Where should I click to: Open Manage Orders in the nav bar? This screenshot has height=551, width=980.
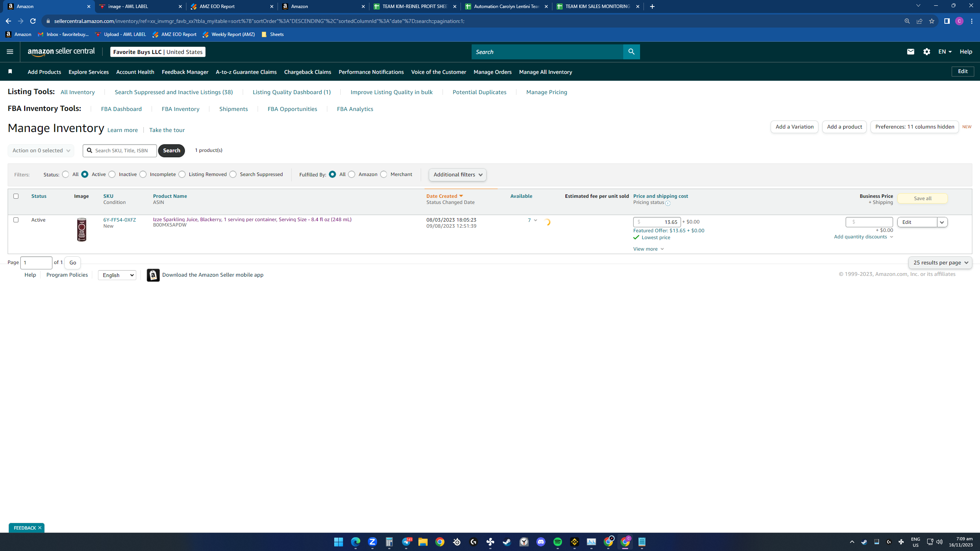pos(492,72)
